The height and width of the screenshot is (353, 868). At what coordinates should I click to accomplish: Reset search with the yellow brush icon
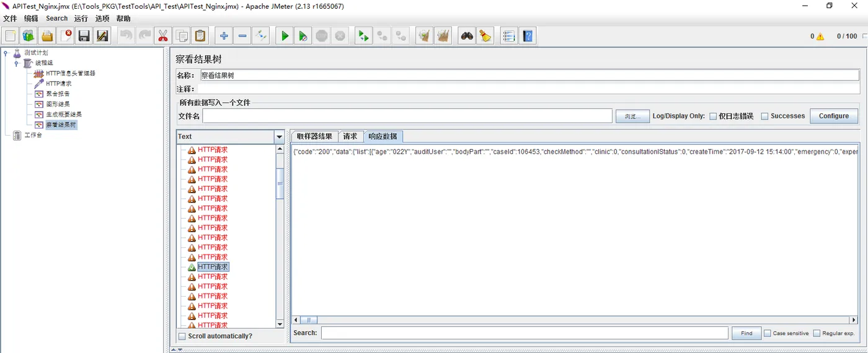485,36
